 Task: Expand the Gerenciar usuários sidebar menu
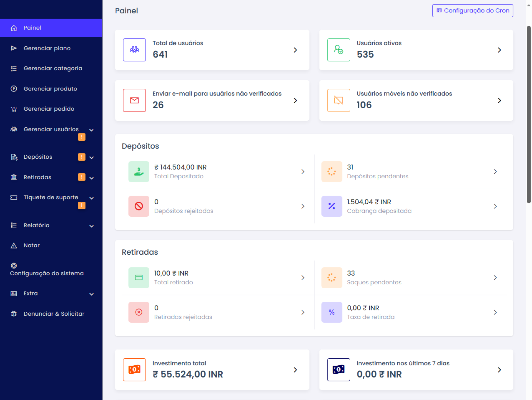click(91, 130)
